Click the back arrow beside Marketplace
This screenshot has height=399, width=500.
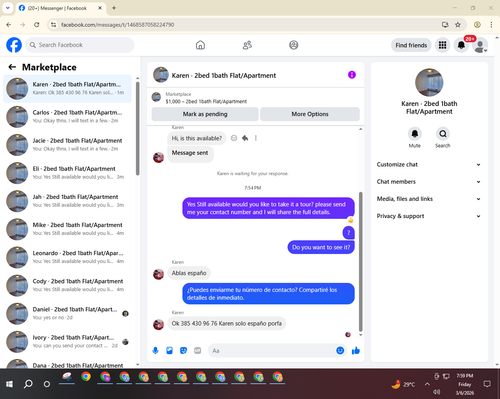(12, 67)
